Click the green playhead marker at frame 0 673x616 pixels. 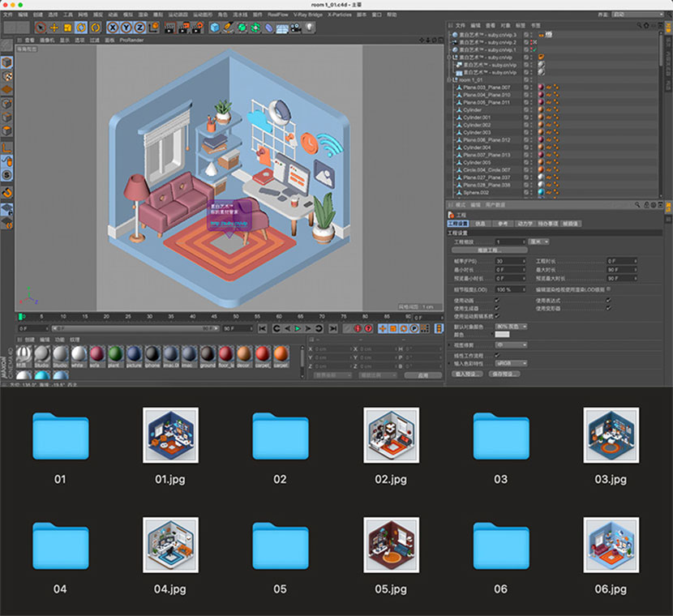20,317
